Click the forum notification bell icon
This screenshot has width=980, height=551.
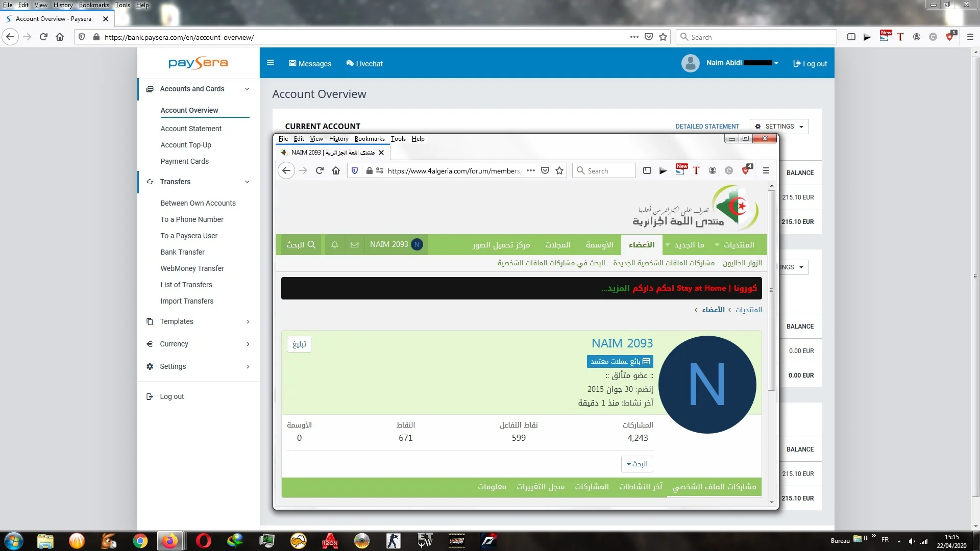click(335, 245)
